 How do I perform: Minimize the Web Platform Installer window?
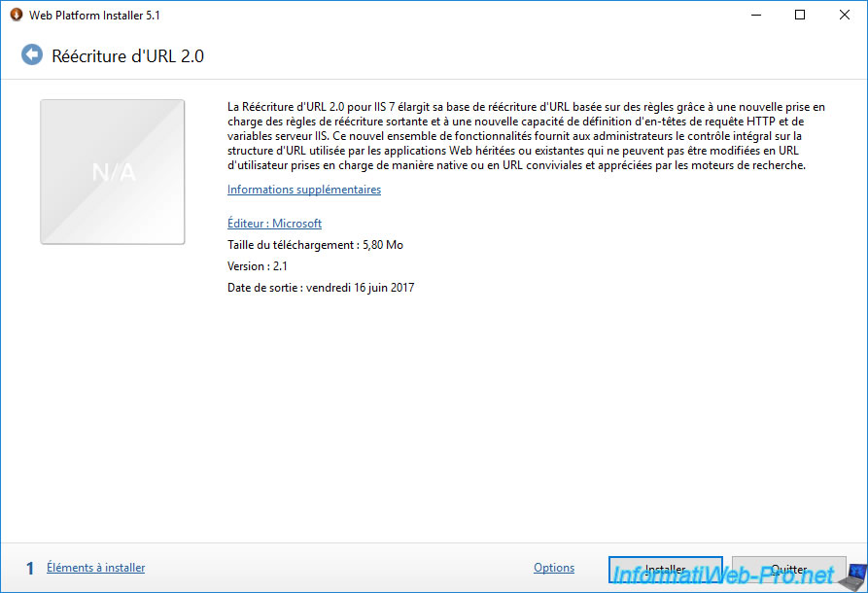[x=756, y=15]
